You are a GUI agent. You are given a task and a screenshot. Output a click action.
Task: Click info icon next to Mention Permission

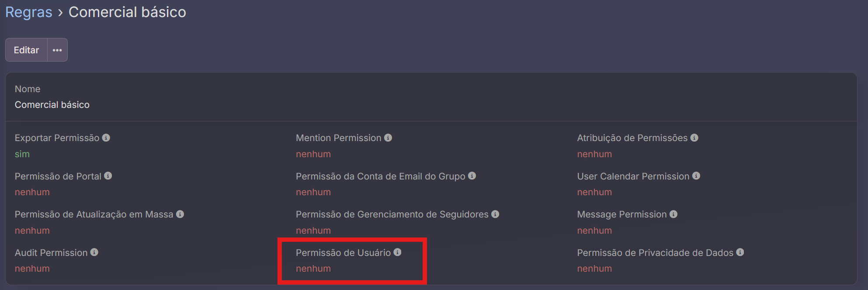[x=388, y=138]
